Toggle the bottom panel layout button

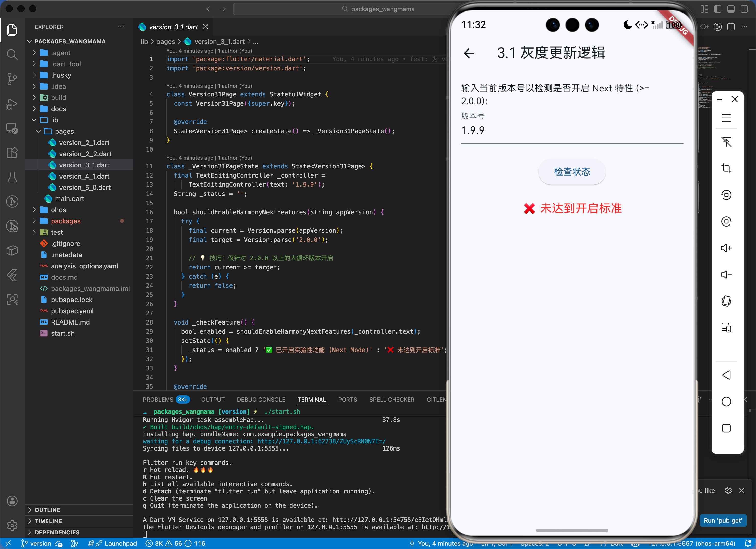click(731, 9)
